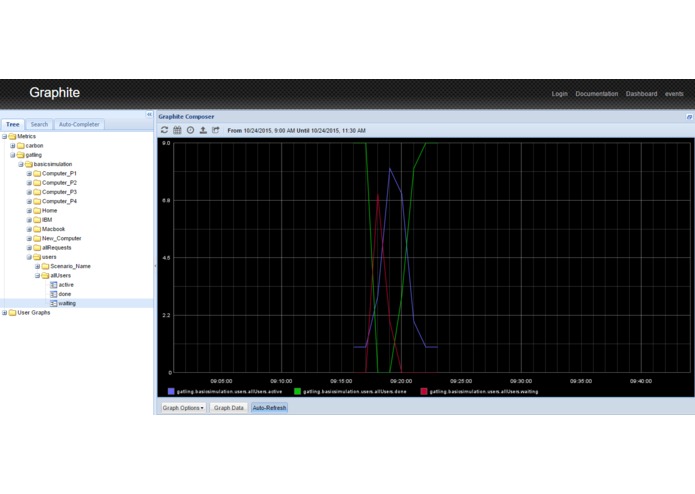
Task: Switch to the Tree tab
Action: [12, 124]
